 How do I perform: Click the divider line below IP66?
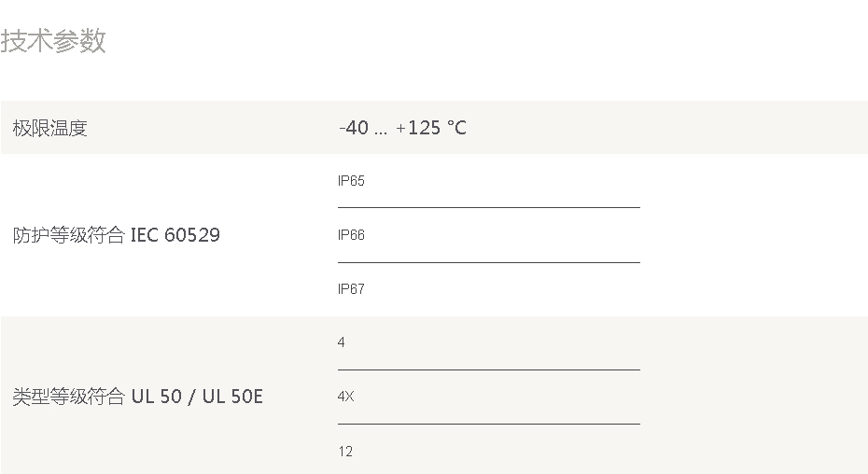tap(488, 262)
